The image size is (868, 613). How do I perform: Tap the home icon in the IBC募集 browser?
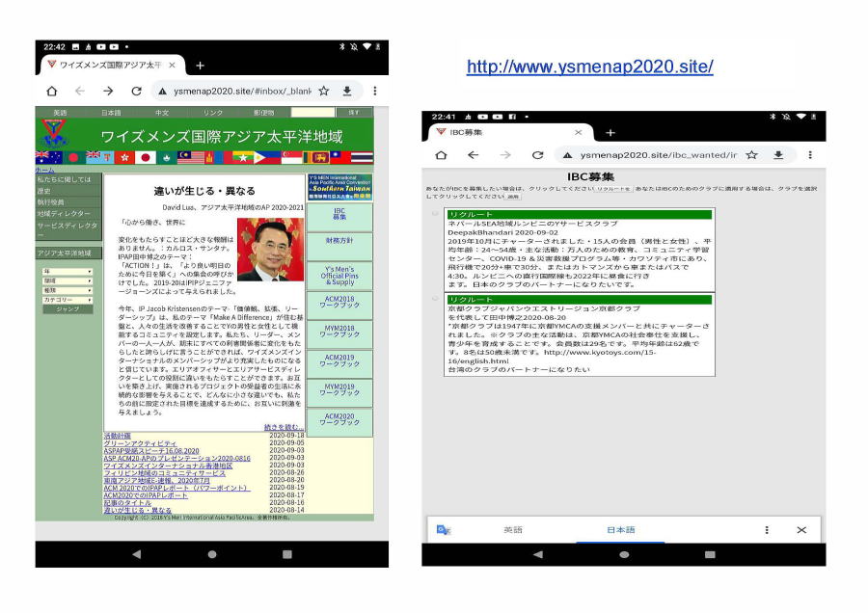point(441,155)
